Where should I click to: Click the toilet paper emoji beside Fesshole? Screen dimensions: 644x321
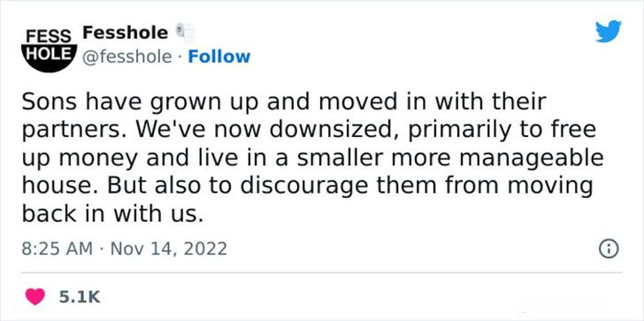[x=184, y=33]
